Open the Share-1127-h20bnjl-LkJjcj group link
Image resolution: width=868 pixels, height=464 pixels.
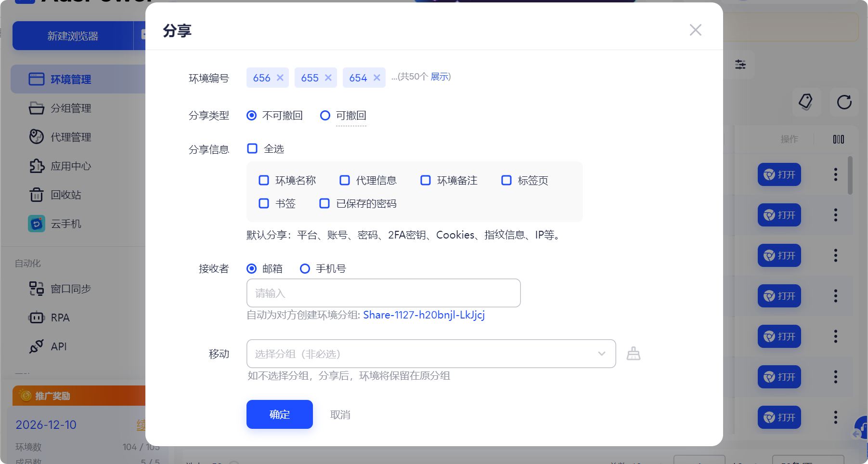[424, 315]
